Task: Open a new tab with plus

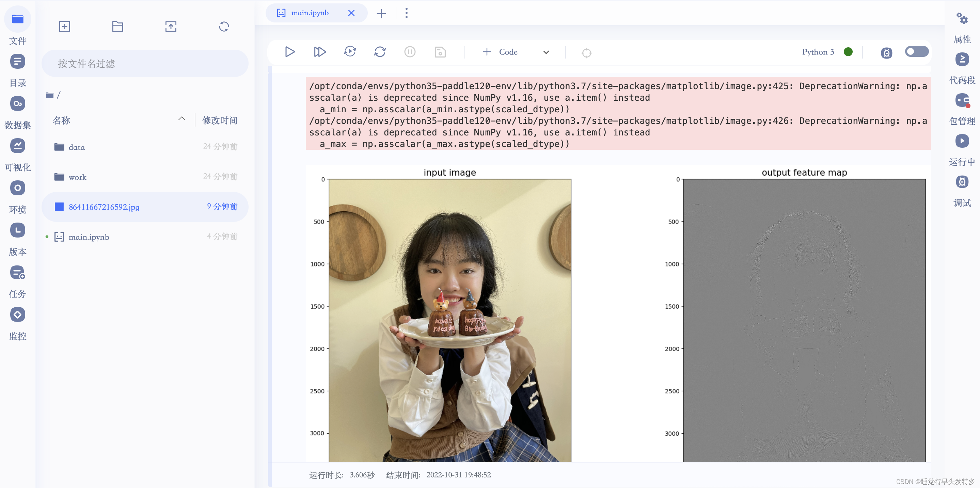Action: click(381, 14)
